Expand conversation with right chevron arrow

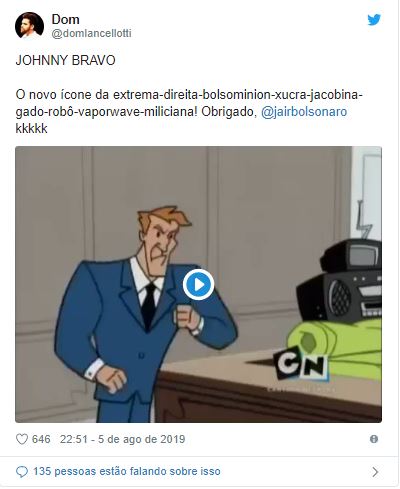(375, 472)
